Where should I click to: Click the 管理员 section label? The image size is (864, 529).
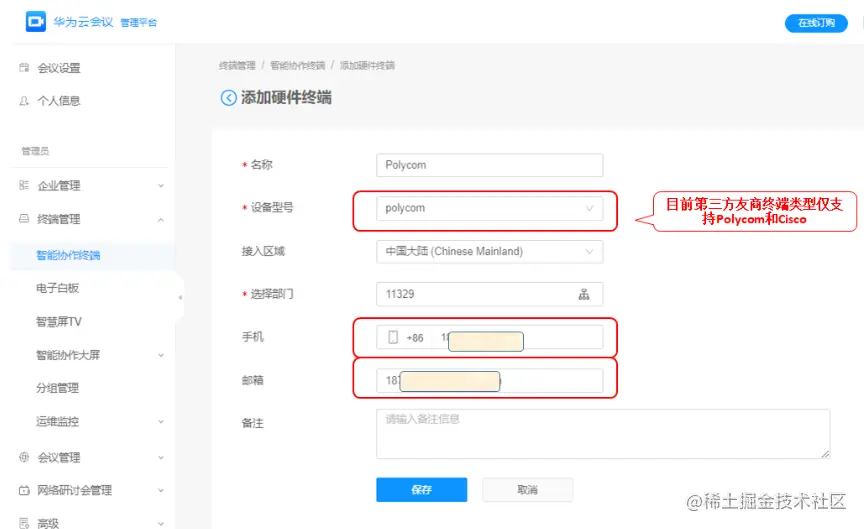coord(35,151)
